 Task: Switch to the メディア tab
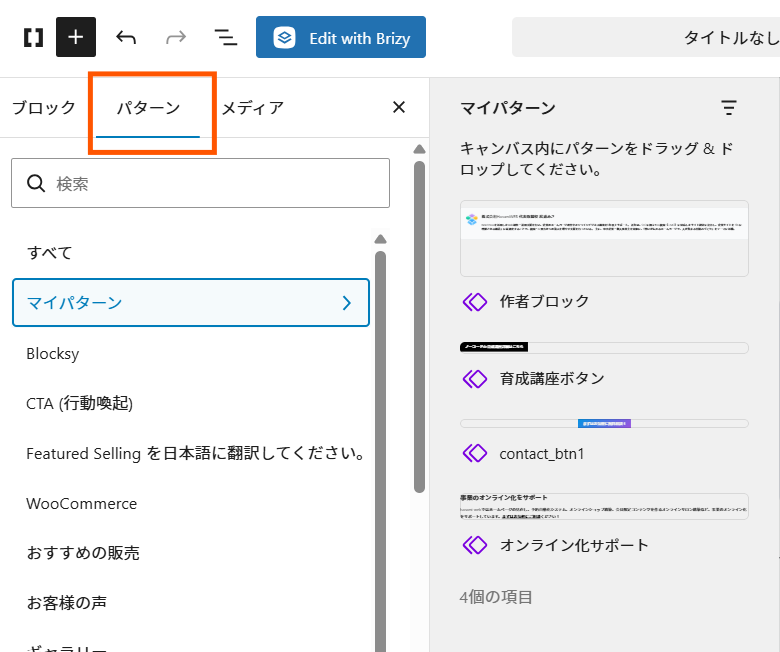252,108
